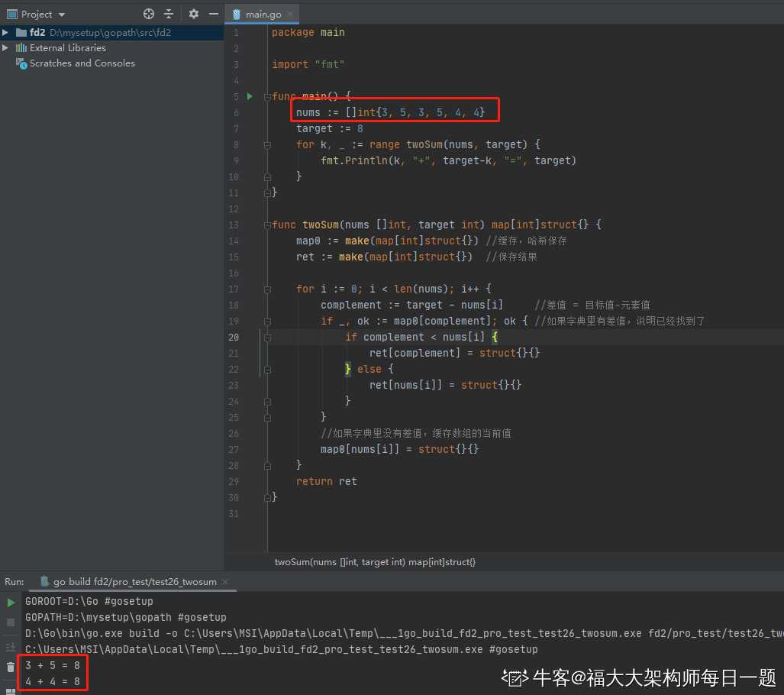Click the twoSum breadcrumb in status strip

pyautogui.click(x=375, y=562)
